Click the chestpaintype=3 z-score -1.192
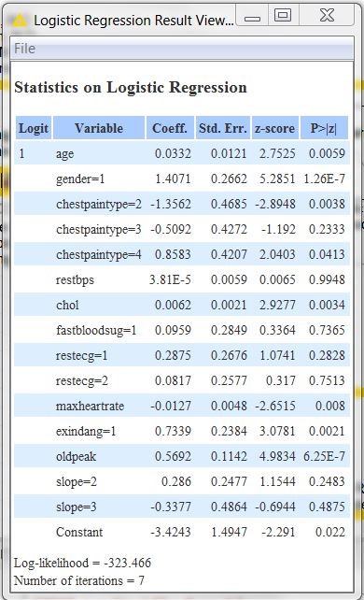 [278, 229]
